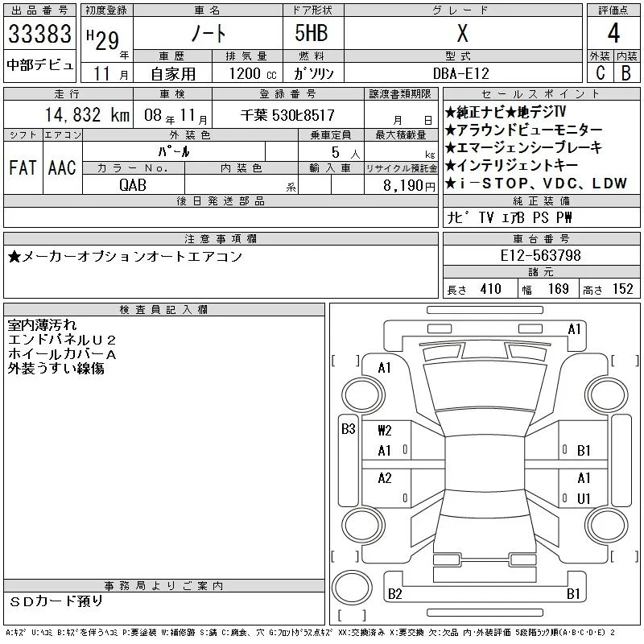Select the overall grade score 4

click(613, 33)
